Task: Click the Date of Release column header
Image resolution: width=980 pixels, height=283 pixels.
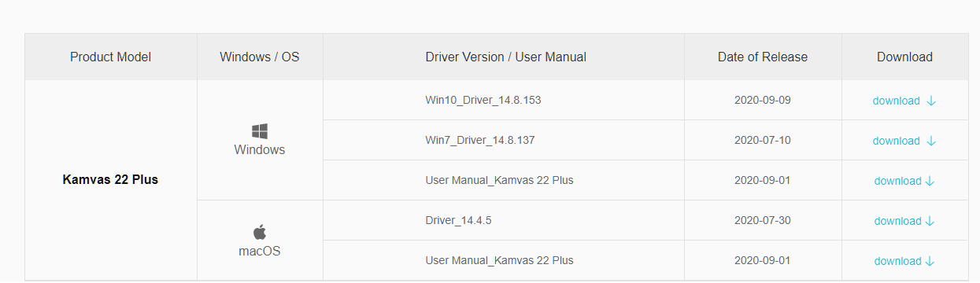Action: click(x=763, y=57)
